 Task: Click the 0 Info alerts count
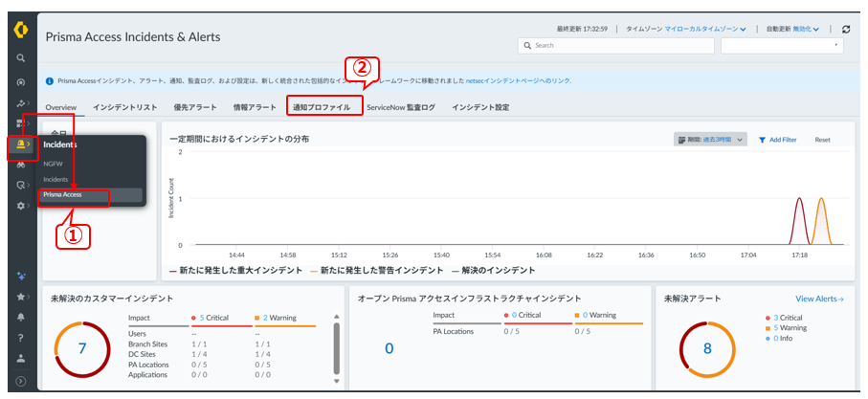[x=783, y=338]
